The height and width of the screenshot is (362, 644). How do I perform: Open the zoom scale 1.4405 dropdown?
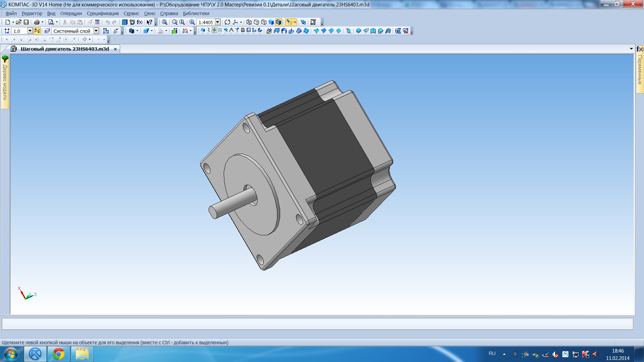pos(218,22)
